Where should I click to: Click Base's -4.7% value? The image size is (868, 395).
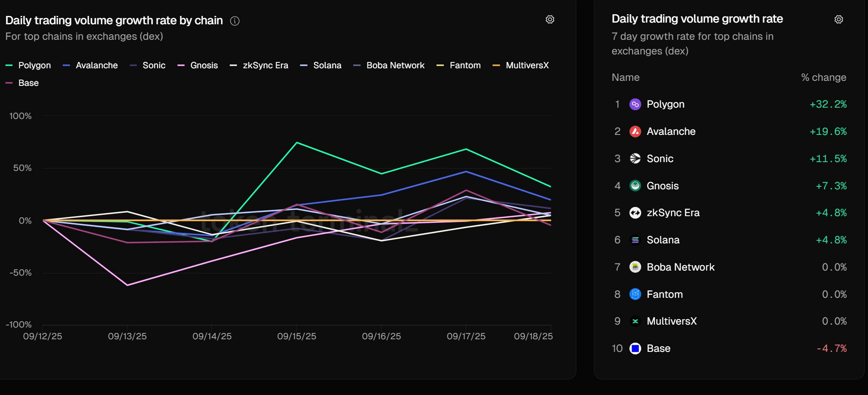(x=831, y=349)
